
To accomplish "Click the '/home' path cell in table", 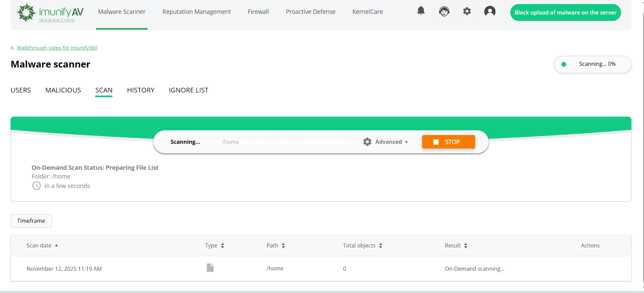I will (275, 268).
